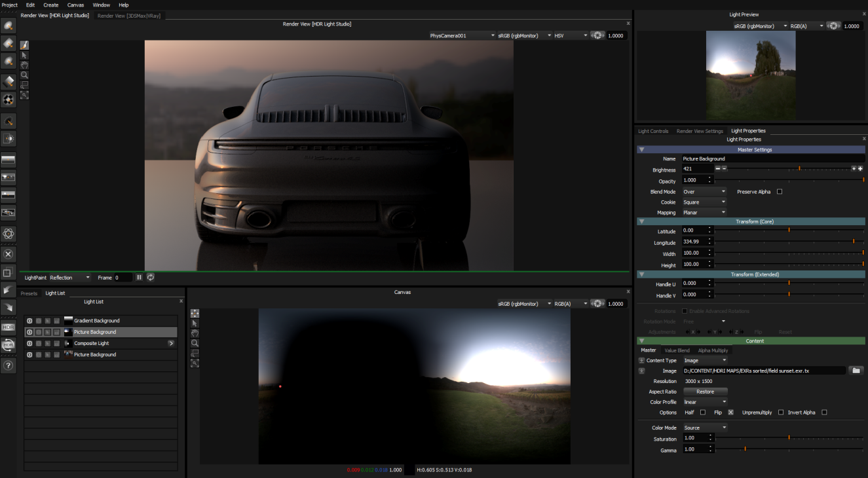Click the HDR refresh arrows icon
The height and width of the screenshot is (478, 868).
[9, 345]
